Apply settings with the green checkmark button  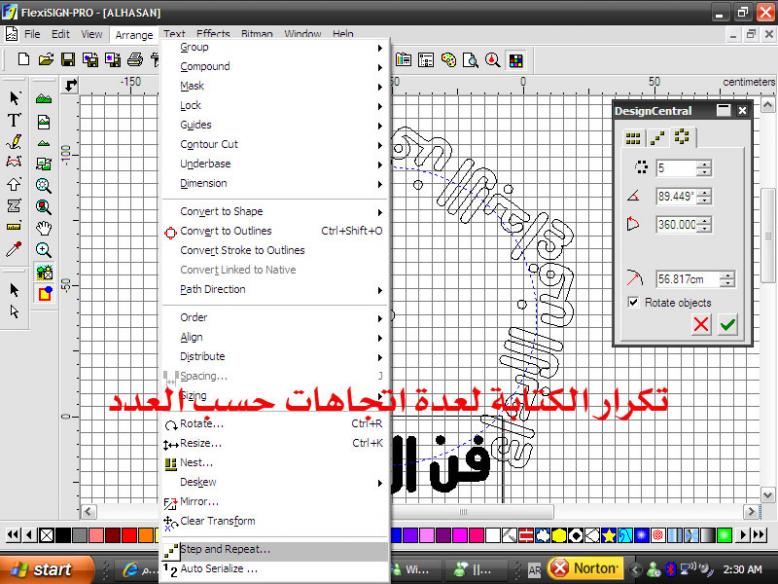(727, 326)
